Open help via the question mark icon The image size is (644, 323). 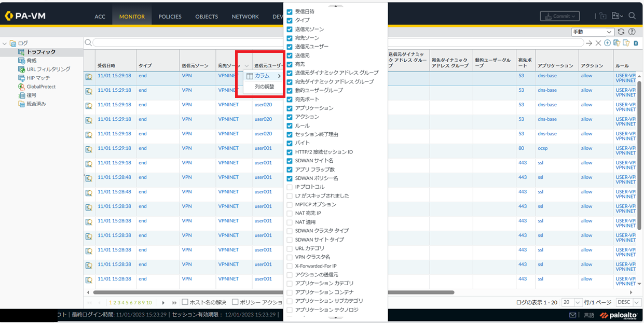point(632,32)
